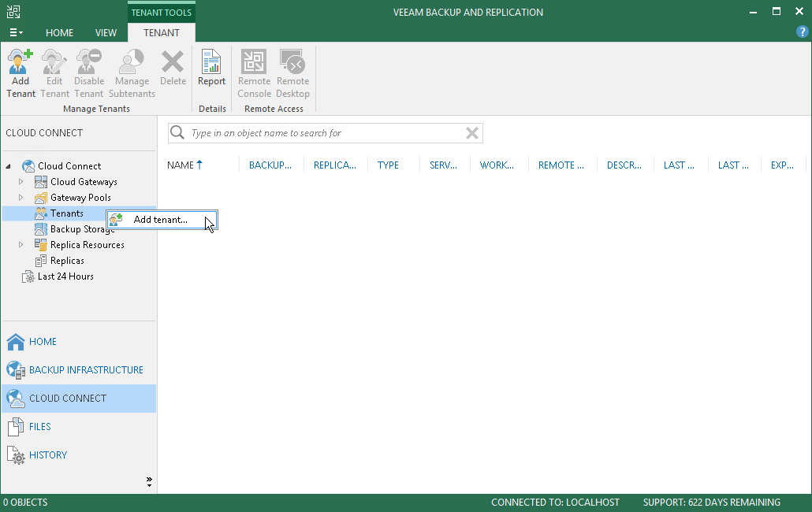Open the FILES navigation view
This screenshot has width=812, height=512.
click(79, 427)
